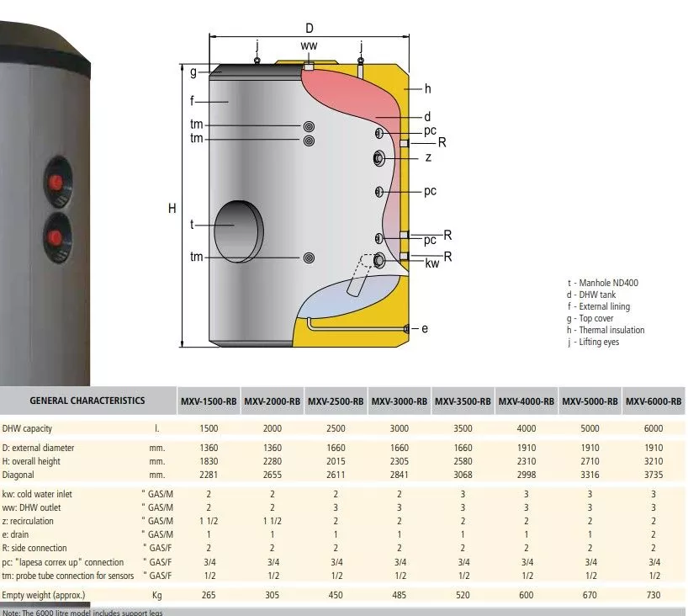The image size is (688, 616).
Task: Click the 'DHW capacity' row label
Action: tap(29, 429)
